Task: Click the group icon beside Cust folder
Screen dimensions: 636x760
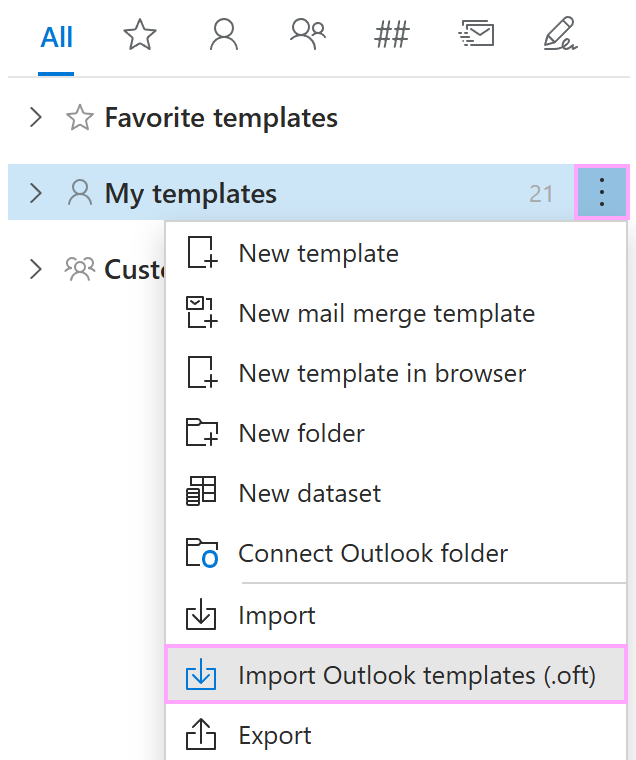Action: 80,269
